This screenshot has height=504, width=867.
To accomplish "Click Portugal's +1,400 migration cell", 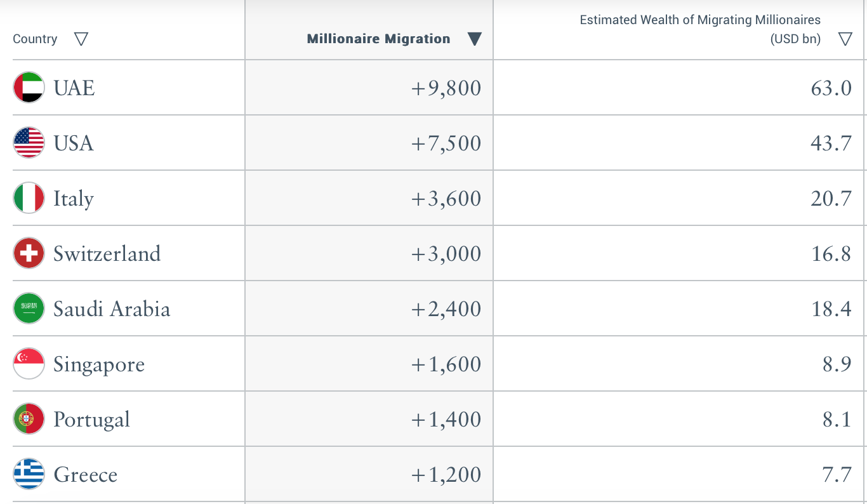I will click(x=446, y=420).
